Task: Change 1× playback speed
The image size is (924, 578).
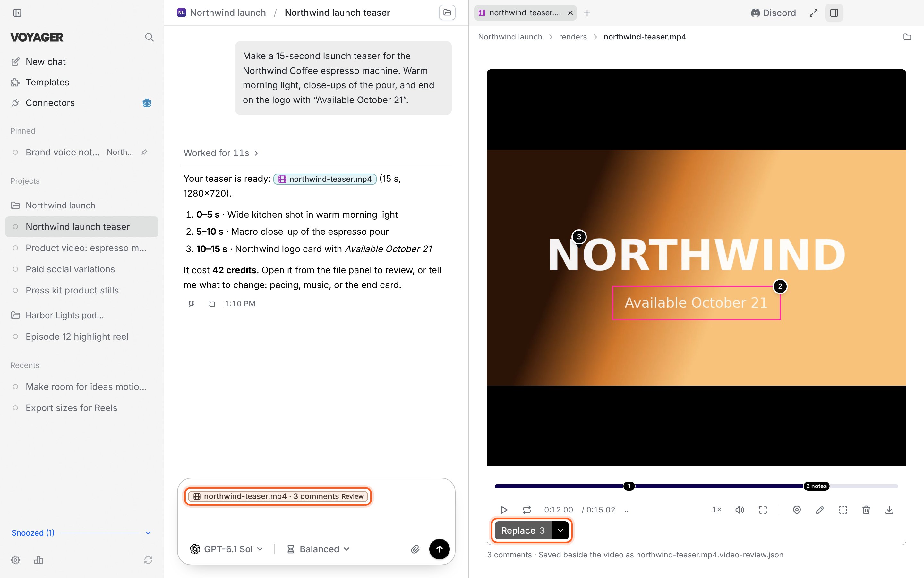Action: point(717,510)
